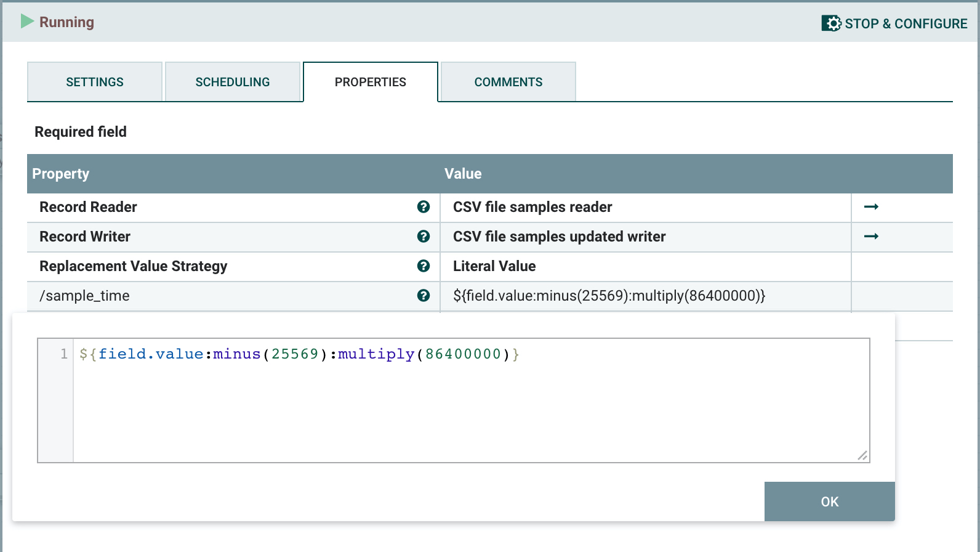This screenshot has width=980, height=552.
Task: Click the Record Reader help icon
Action: click(424, 207)
